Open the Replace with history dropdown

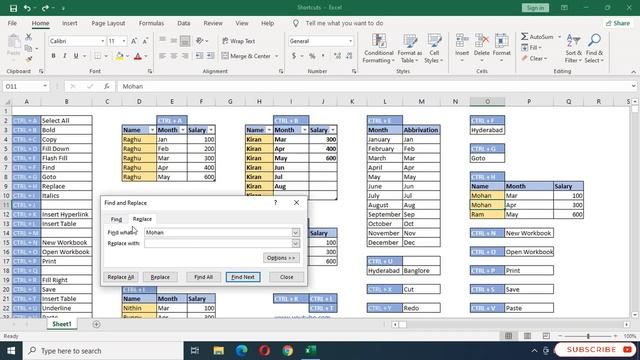click(296, 244)
